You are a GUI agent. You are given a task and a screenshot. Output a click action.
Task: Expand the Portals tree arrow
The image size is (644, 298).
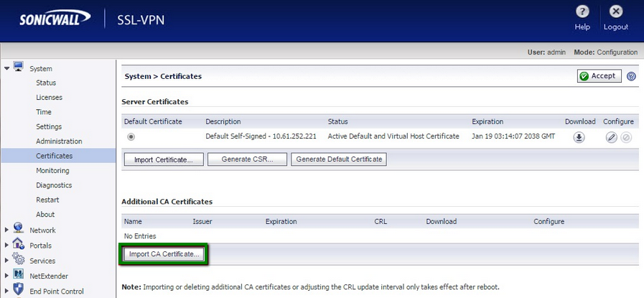6,246
